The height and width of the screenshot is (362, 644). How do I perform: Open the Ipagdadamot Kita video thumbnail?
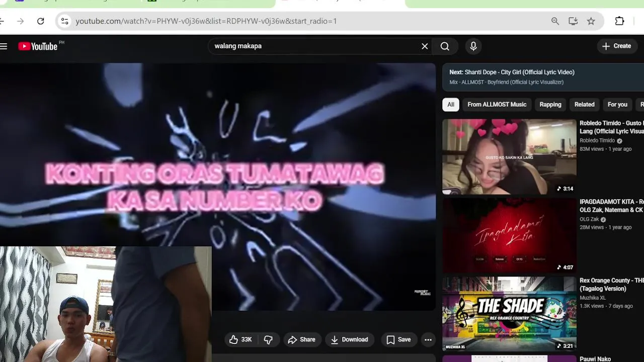tap(509, 235)
